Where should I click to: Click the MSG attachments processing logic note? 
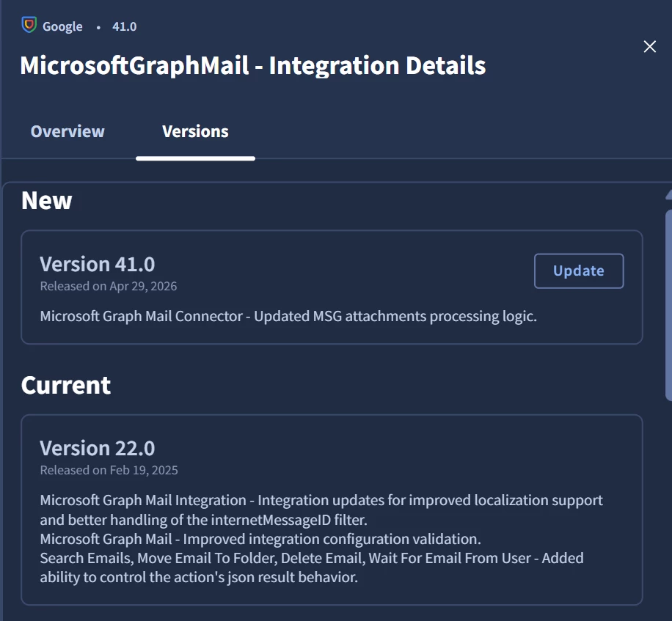[x=288, y=316]
